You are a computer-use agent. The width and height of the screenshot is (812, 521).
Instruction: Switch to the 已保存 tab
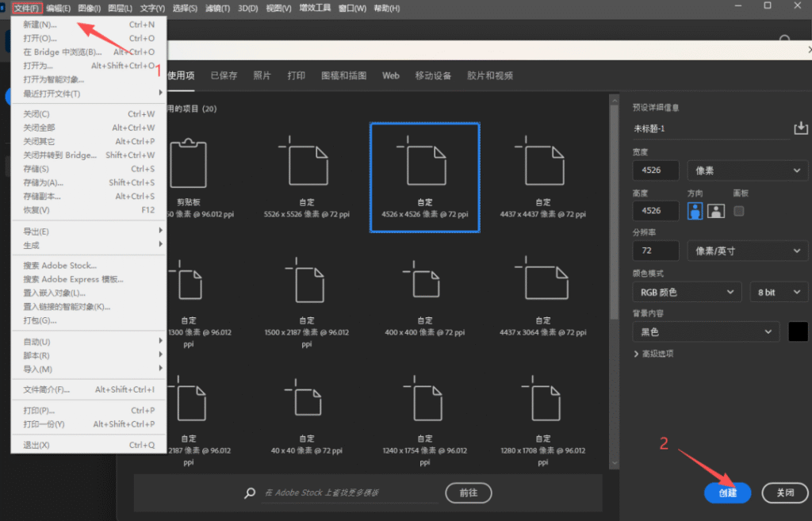224,75
